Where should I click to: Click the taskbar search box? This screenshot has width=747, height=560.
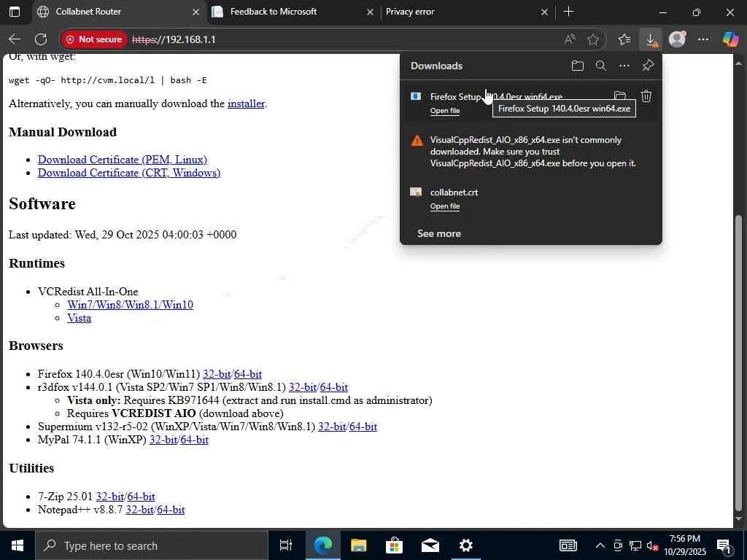pyautogui.click(x=152, y=545)
